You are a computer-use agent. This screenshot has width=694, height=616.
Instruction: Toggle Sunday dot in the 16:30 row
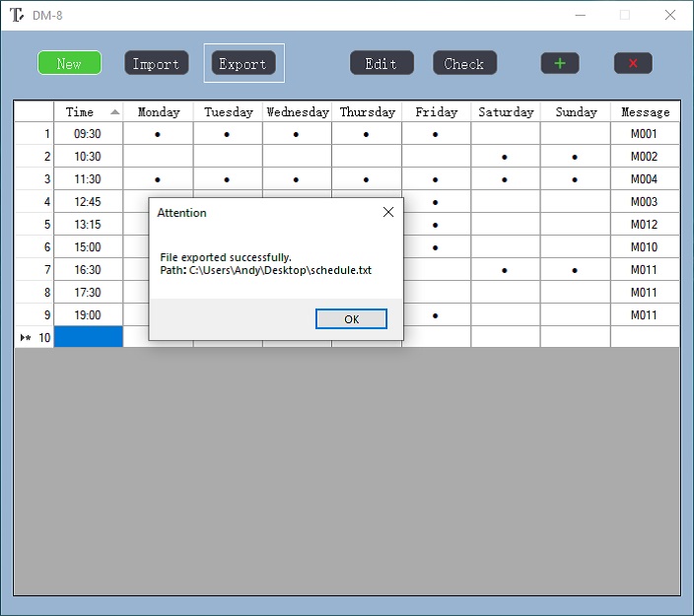pos(575,270)
